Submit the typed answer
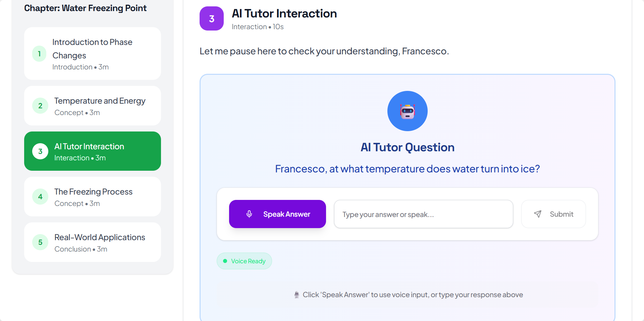Image resolution: width=644 pixels, height=321 pixels. point(553,214)
